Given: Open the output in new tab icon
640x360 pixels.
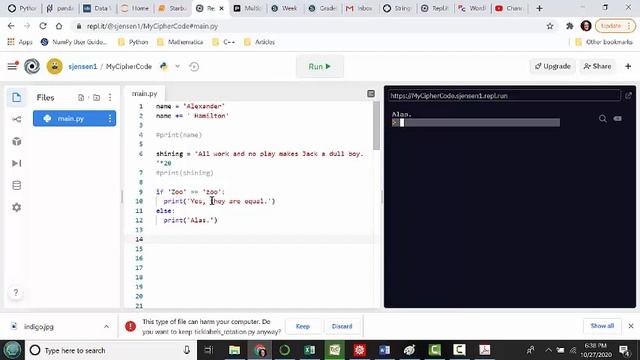Looking at the screenshot, I should [x=628, y=96].
